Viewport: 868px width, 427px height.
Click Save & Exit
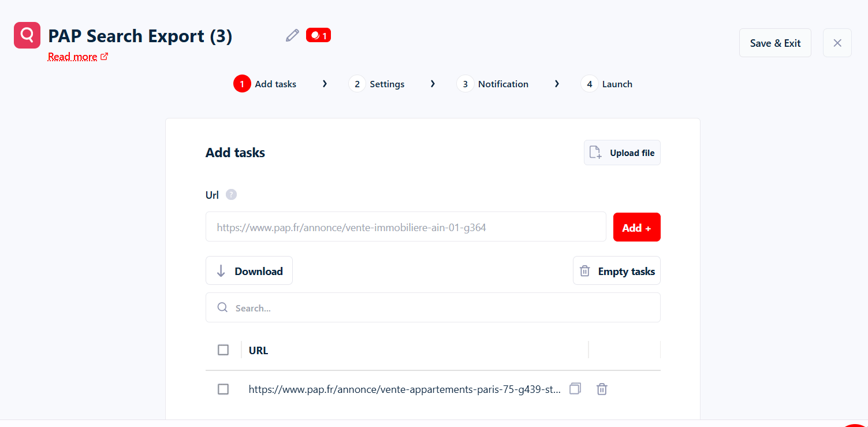coord(775,43)
